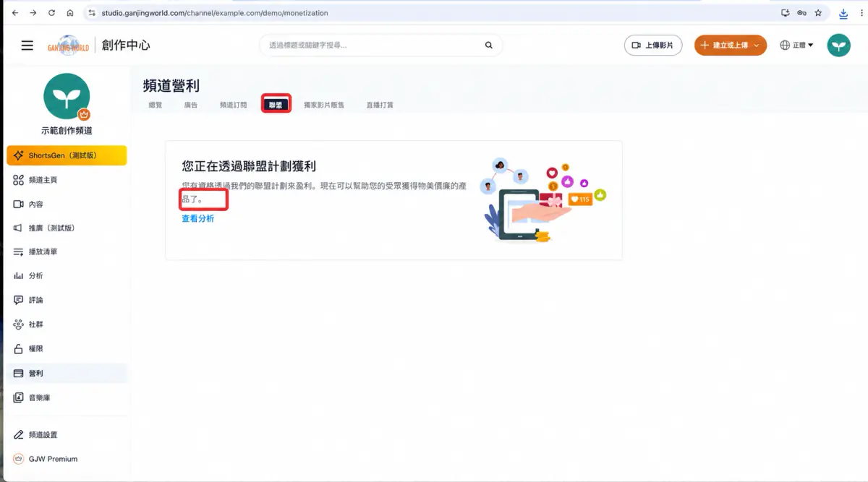Reload the page

(51, 13)
